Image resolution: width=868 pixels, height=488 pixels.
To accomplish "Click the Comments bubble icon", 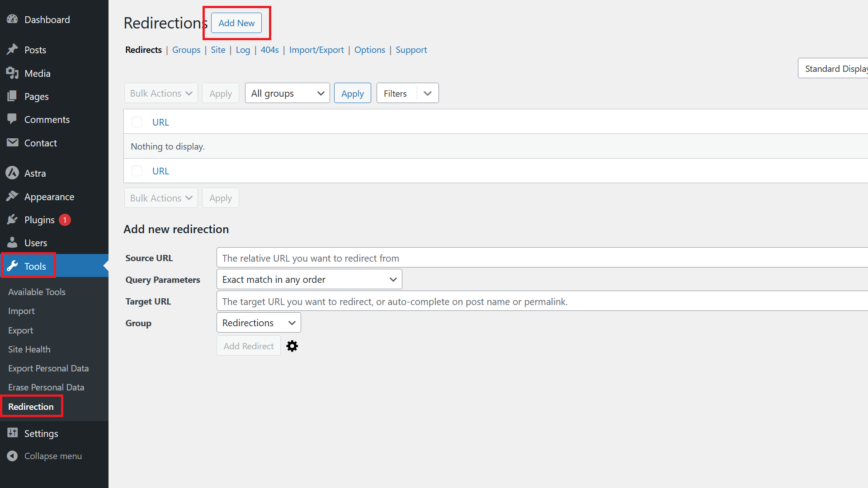I will coord(12,119).
